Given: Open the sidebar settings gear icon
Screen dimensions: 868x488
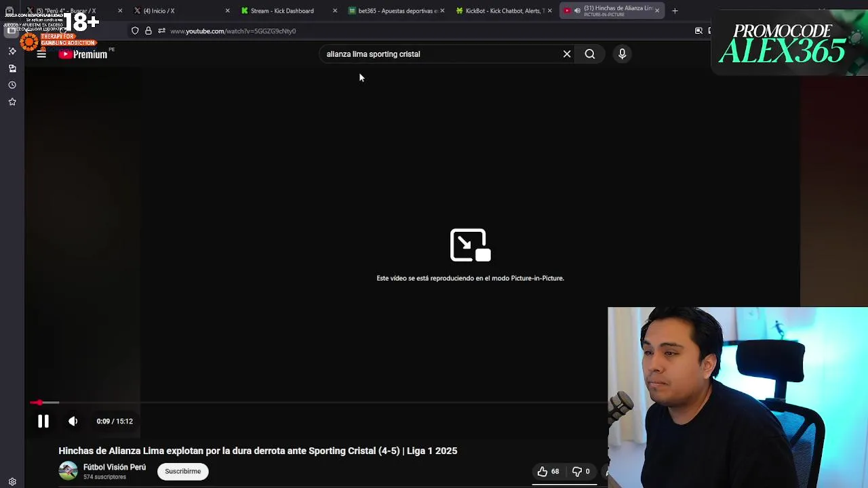Looking at the screenshot, I should tap(12, 482).
